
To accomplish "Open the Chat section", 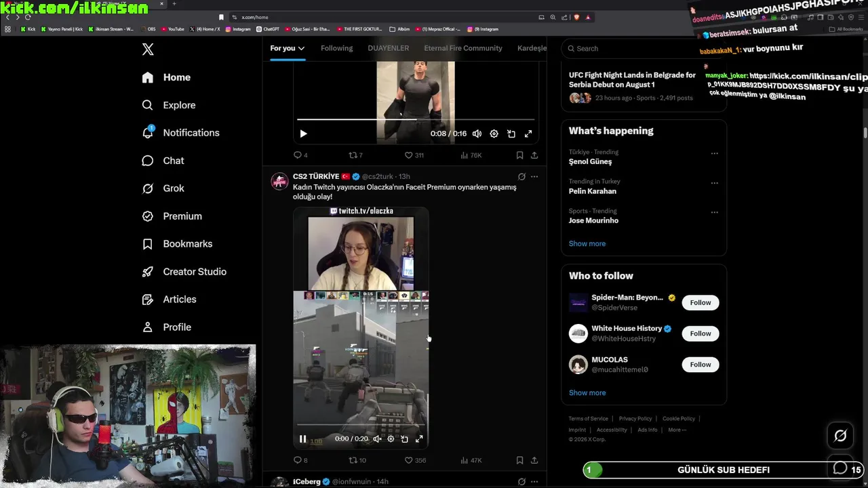I will 163,161.
